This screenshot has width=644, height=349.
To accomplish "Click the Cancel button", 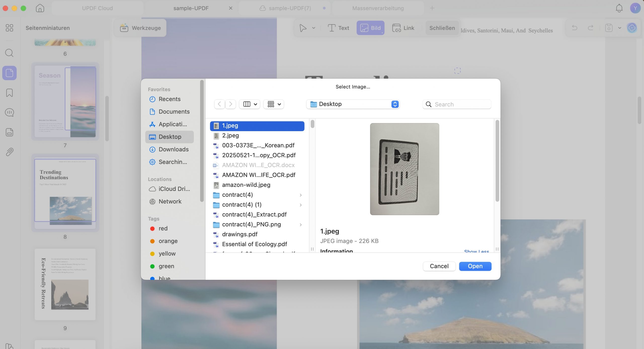I will point(439,266).
